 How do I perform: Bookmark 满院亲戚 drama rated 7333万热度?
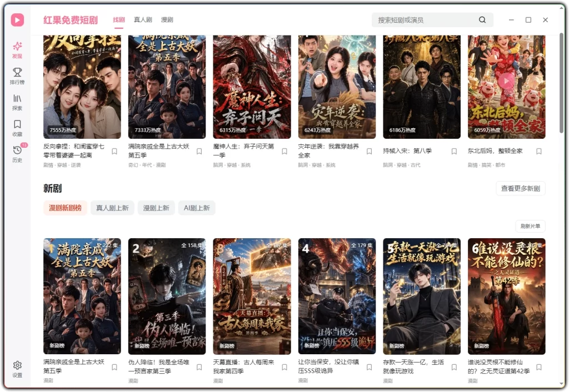[x=199, y=151]
